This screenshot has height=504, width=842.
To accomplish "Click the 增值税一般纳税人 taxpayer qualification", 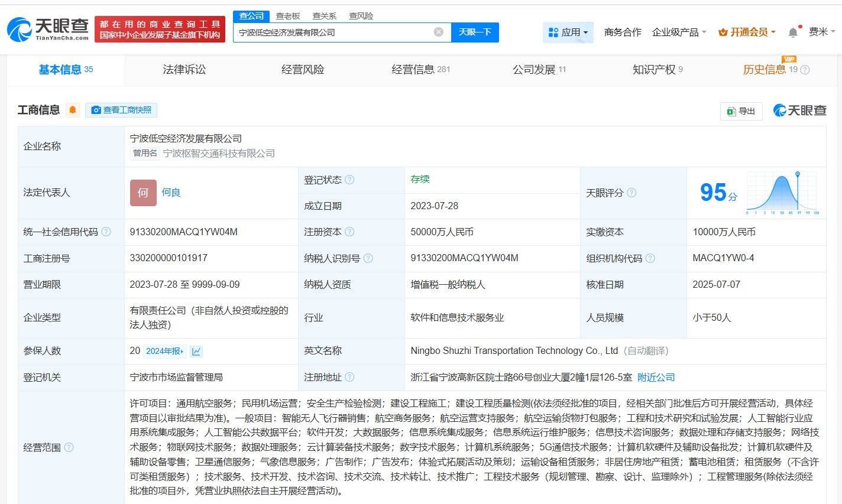I will pos(448,284).
